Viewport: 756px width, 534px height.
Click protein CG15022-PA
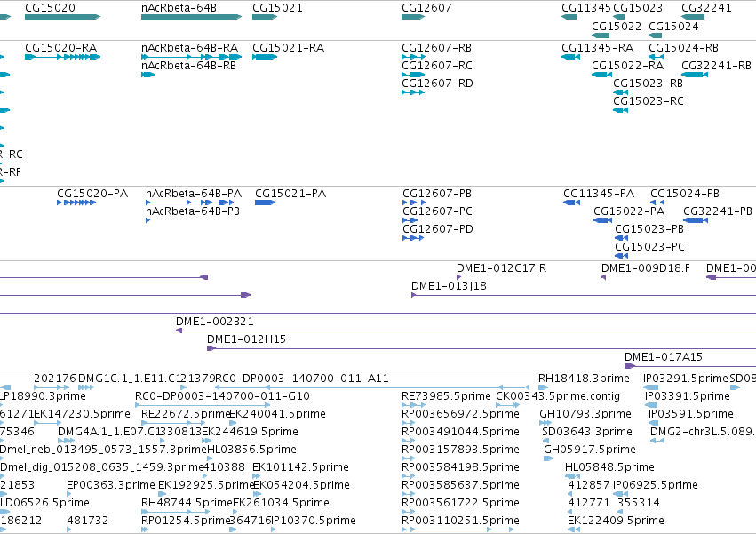(x=602, y=220)
